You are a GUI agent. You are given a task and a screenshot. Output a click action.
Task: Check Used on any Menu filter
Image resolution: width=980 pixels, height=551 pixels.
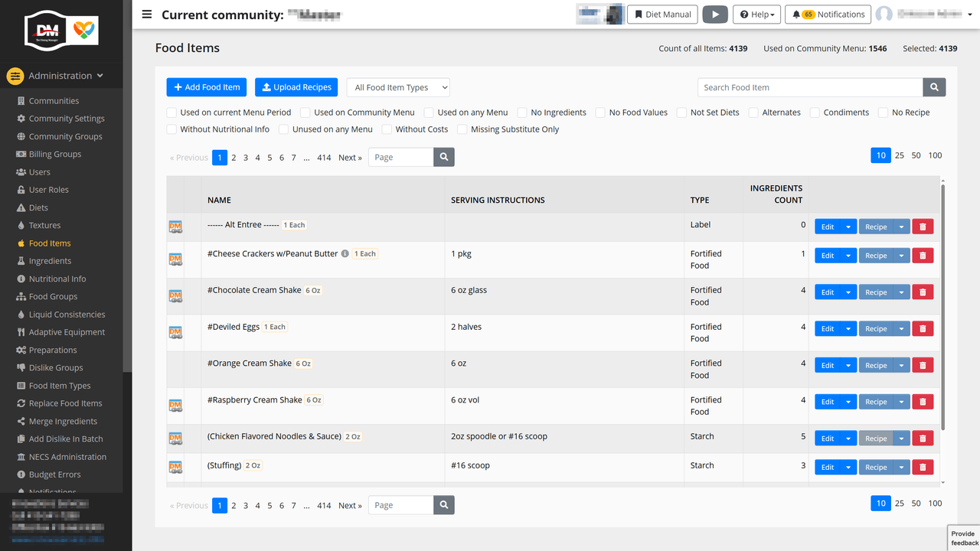429,112
